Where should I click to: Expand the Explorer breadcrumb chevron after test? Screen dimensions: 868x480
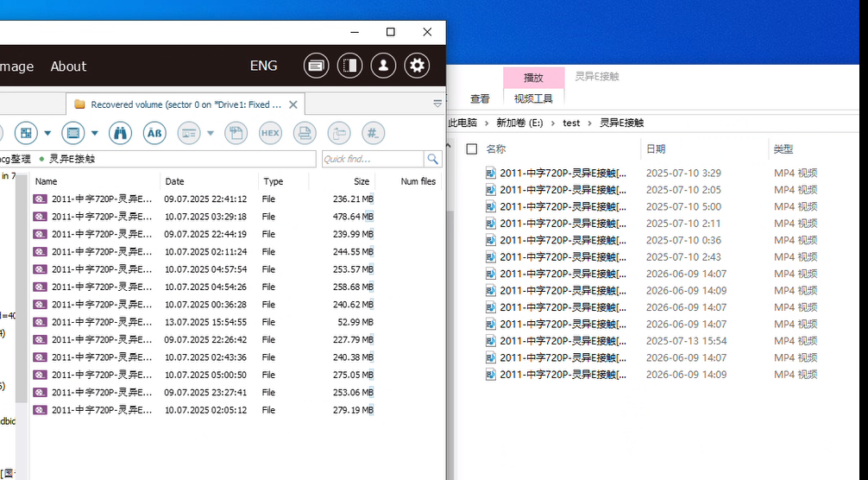(590, 123)
